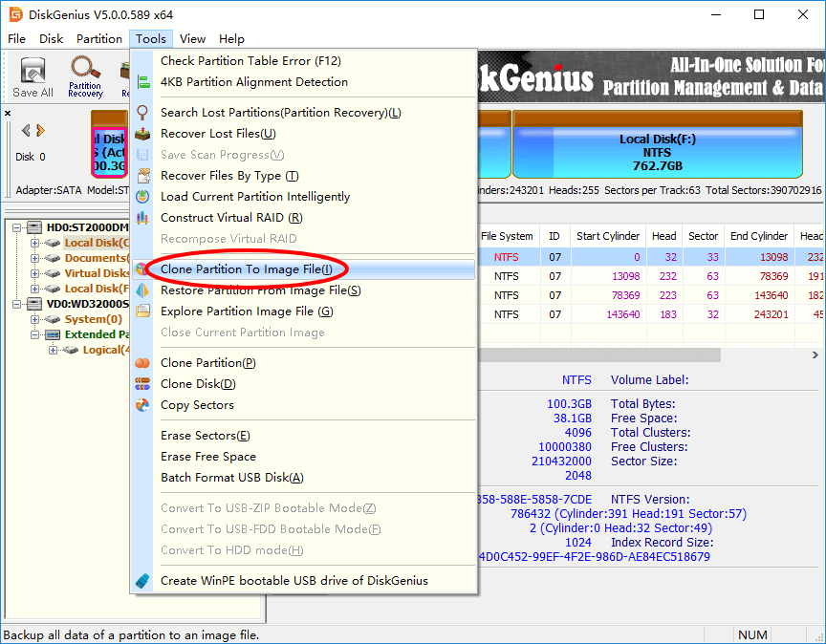This screenshot has width=826, height=644.
Task: Choose Erase Free Space menu entry
Action: pyautogui.click(x=303, y=457)
